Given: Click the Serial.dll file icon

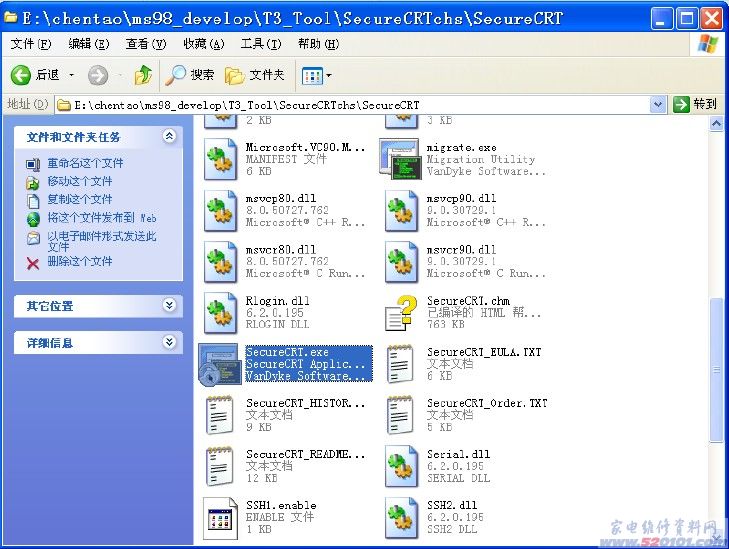Looking at the screenshot, I should pyautogui.click(x=400, y=467).
